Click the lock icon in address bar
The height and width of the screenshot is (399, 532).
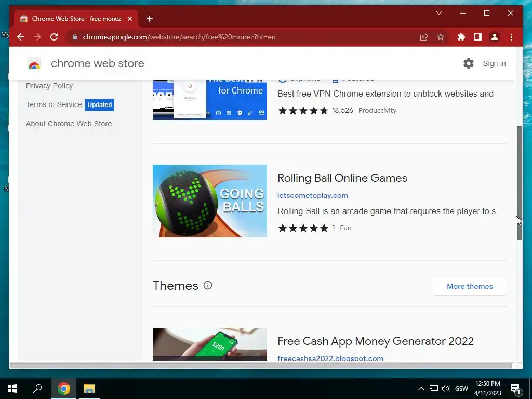click(x=75, y=37)
